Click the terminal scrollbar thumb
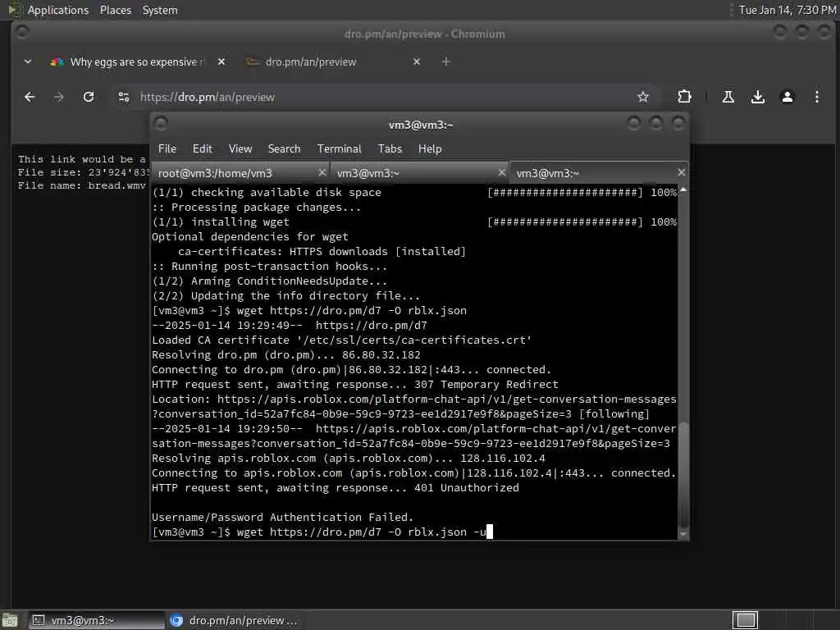Viewport: 840px width, 630px height. (x=683, y=474)
